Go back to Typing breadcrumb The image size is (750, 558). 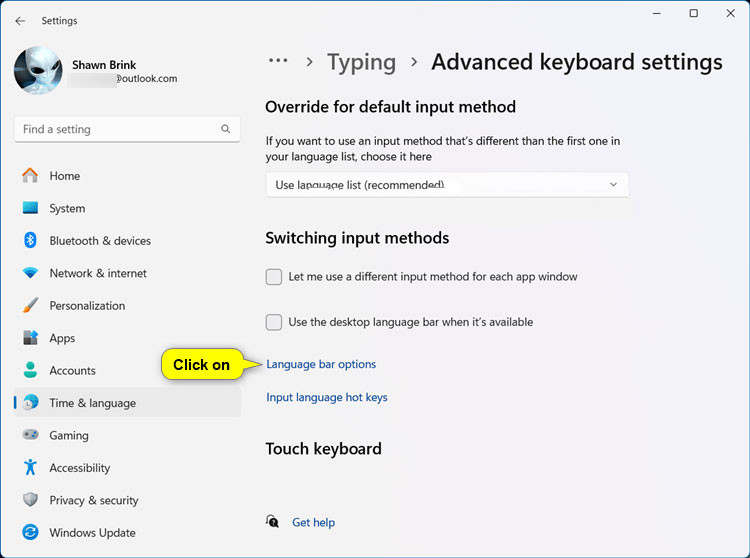(361, 63)
